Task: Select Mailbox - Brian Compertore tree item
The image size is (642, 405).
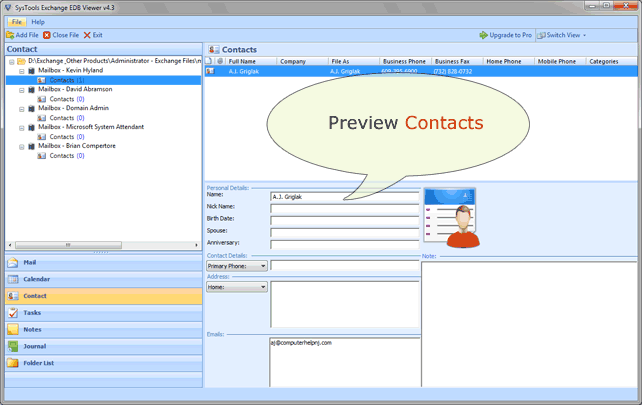Action: pyautogui.click(x=77, y=146)
